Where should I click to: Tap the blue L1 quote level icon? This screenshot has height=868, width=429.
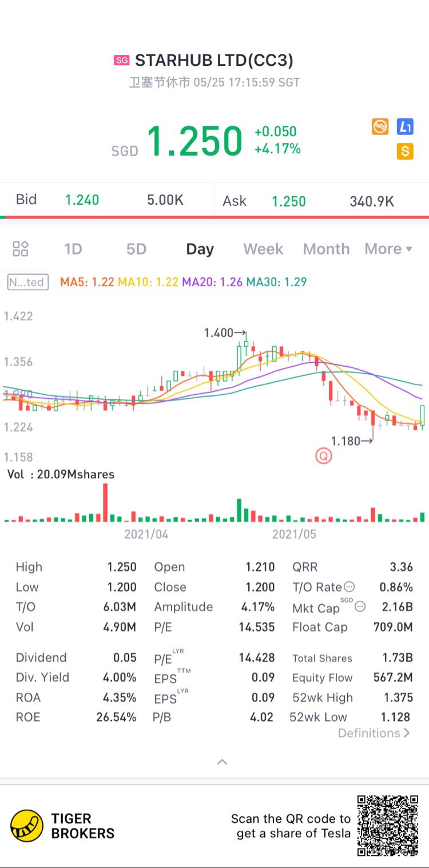[405, 126]
